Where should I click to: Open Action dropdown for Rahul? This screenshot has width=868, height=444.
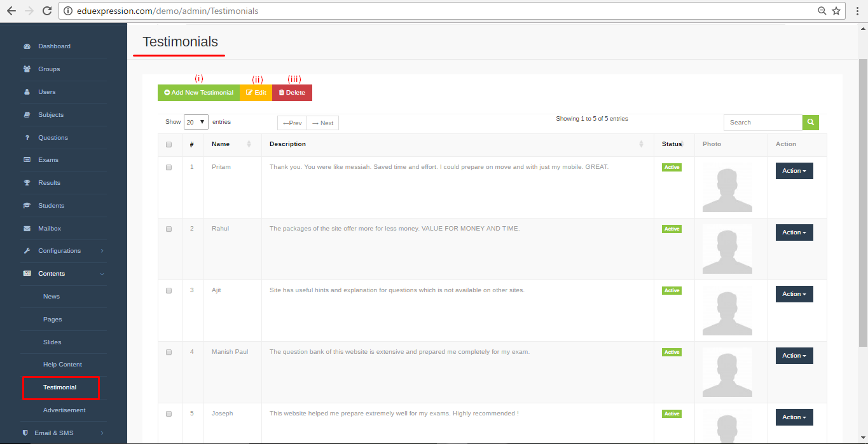(794, 232)
